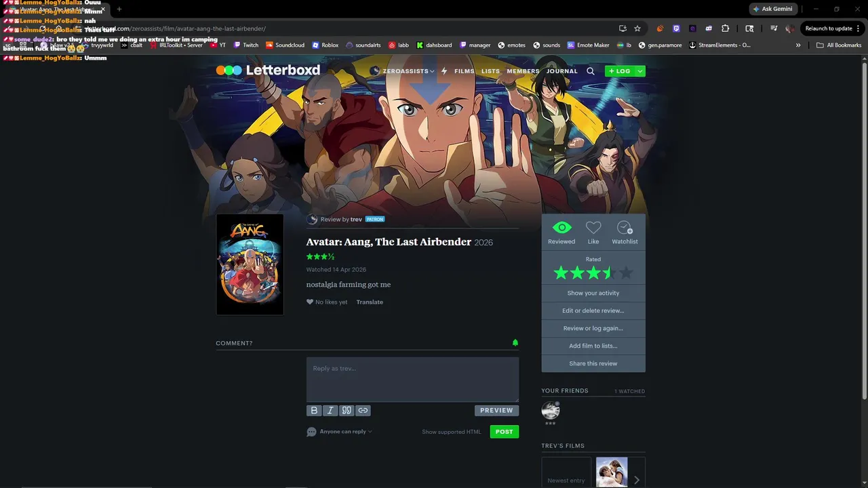Screen dimensions: 868x488
Task: Open the manager bookmark
Action: point(475,45)
